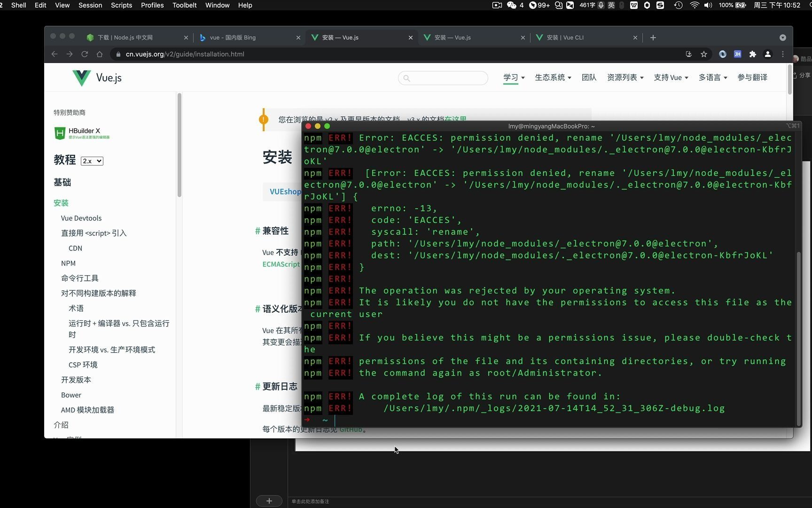Viewport: 812px width, 508px height.
Task: Open the Profiles menu
Action: pyautogui.click(x=152, y=5)
